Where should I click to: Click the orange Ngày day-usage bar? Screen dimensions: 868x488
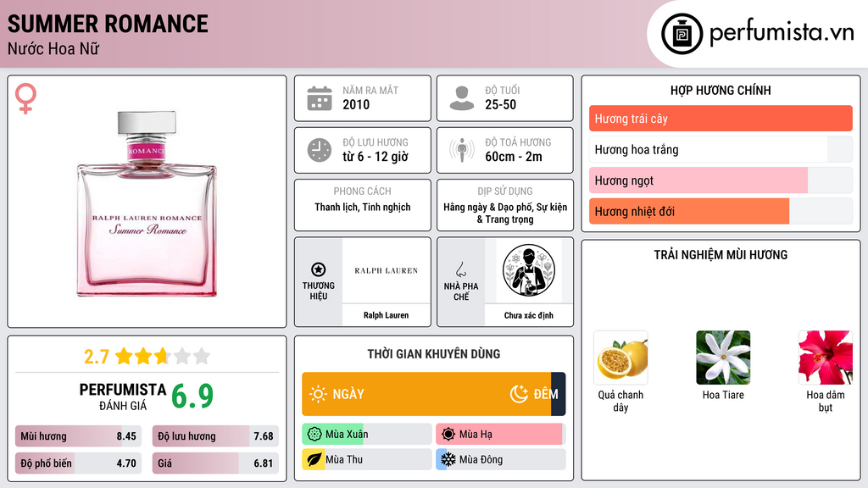426,394
